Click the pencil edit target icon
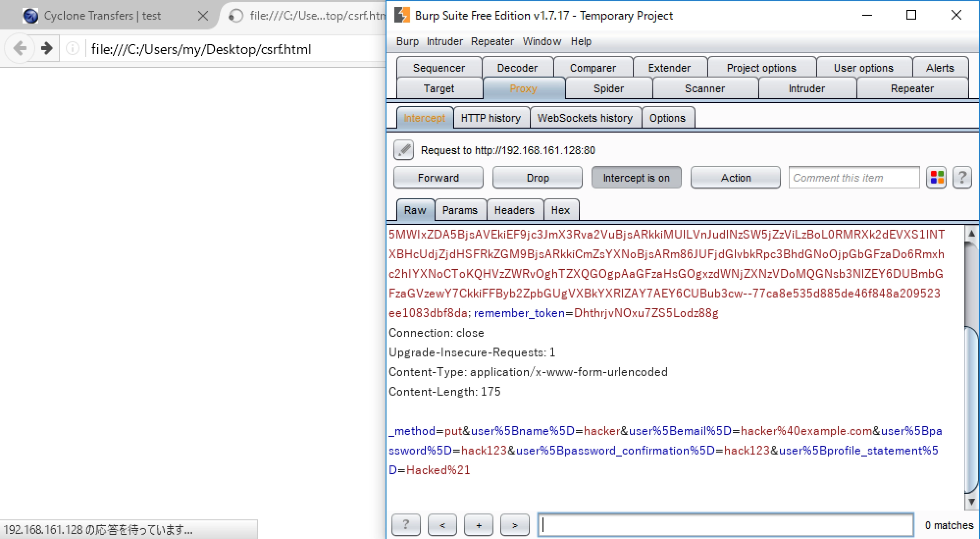 404,150
